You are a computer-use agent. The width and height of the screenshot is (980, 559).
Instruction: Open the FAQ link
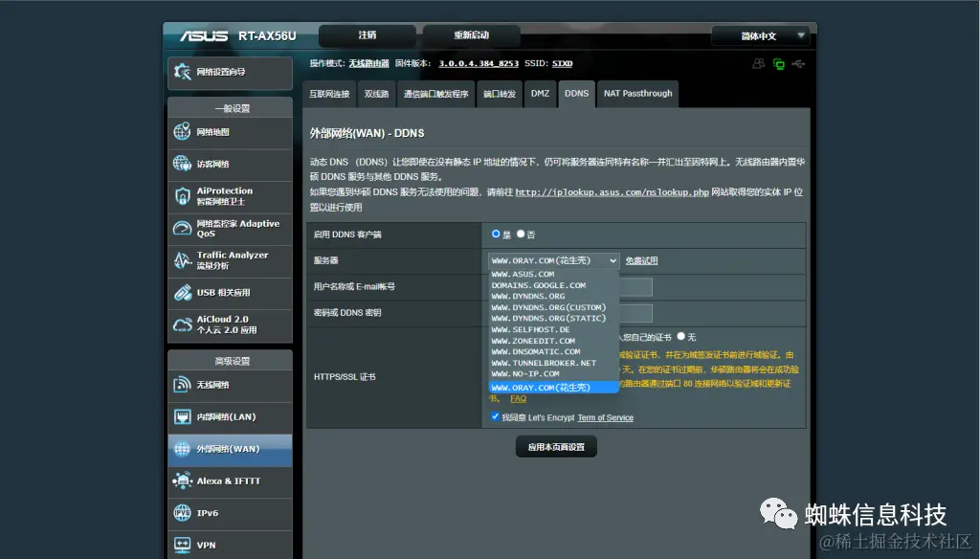pos(518,399)
